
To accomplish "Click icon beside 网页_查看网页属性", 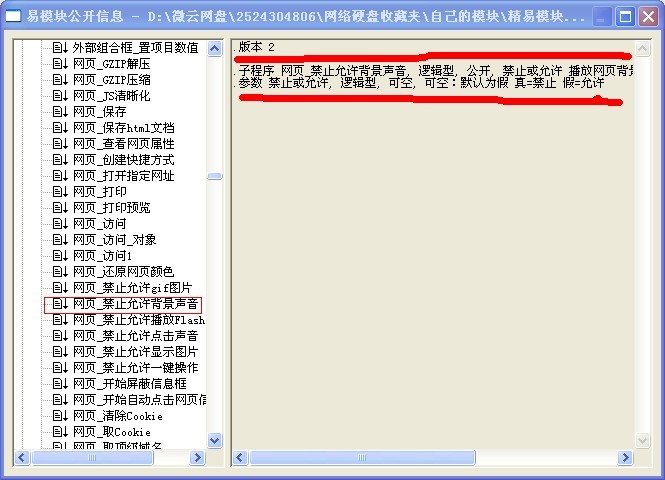I will [60, 144].
